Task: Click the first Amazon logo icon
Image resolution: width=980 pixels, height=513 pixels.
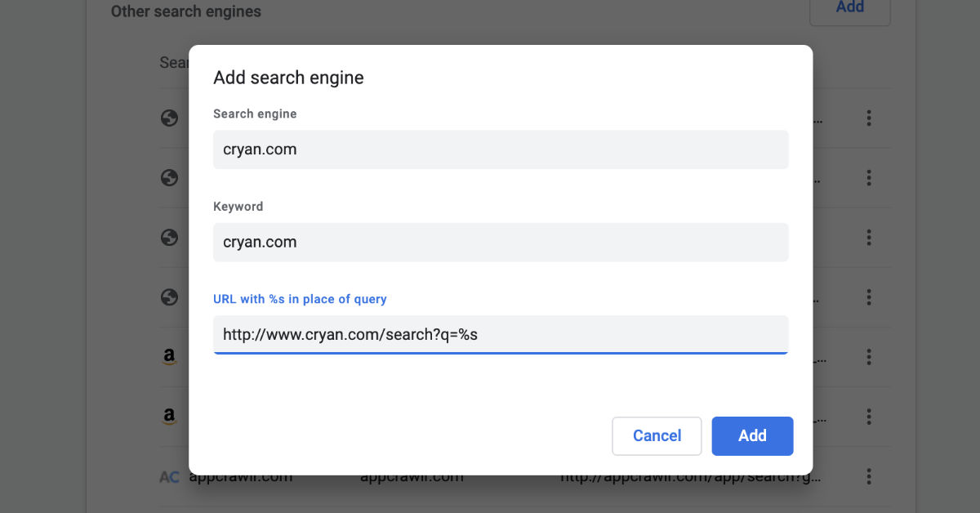Action: point(169,357)
